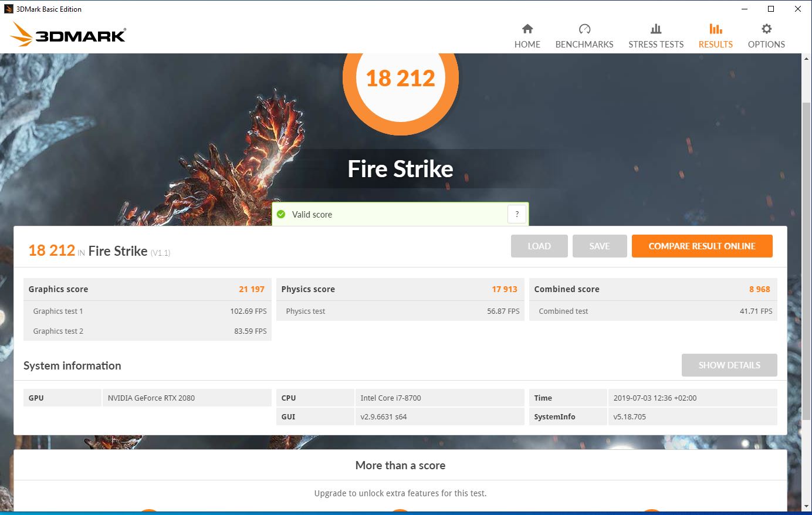
Task: Switch to BENCHMARKS tab label
Action: click(x=584, y=45)
